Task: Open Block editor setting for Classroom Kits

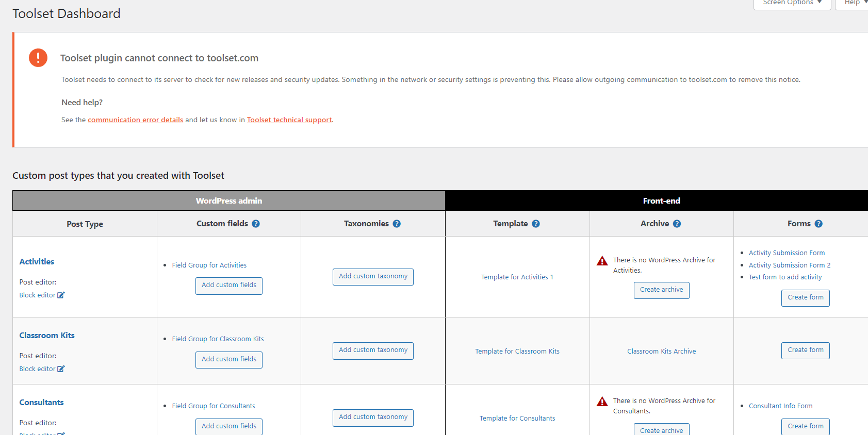Action: tap(38, 369)
